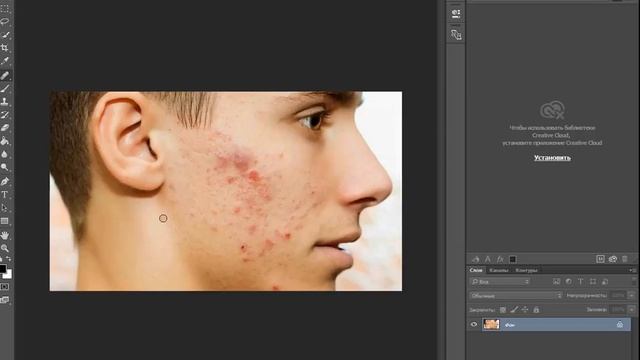Open the layer filter type Вид dropdown

(500, 282)
